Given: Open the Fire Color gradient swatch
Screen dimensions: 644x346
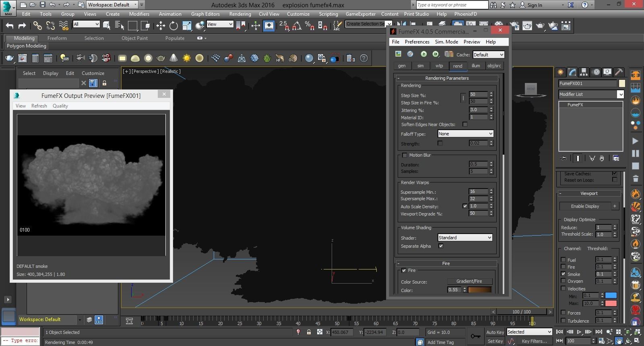Looking at the screenshot, I should 480,290.
